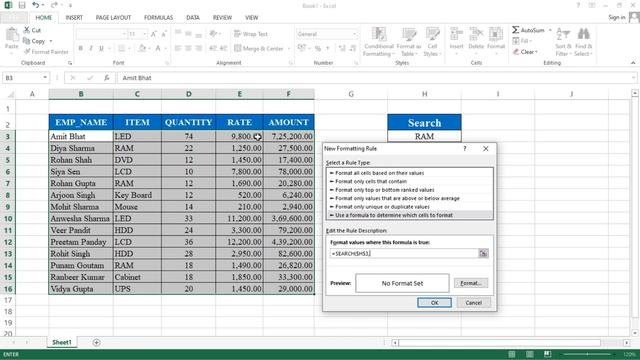Click the Insert Function fx icon

pyautogui.click(x=107, y=78)
